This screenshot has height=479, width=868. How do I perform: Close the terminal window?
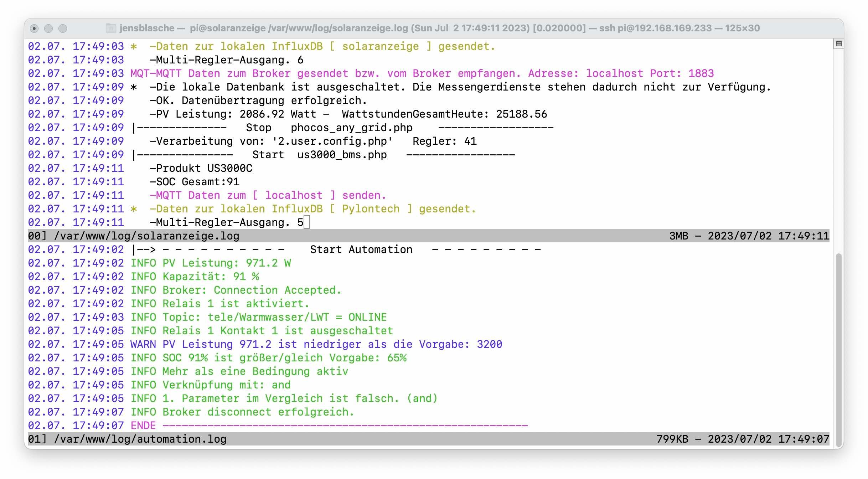point(34,29)
